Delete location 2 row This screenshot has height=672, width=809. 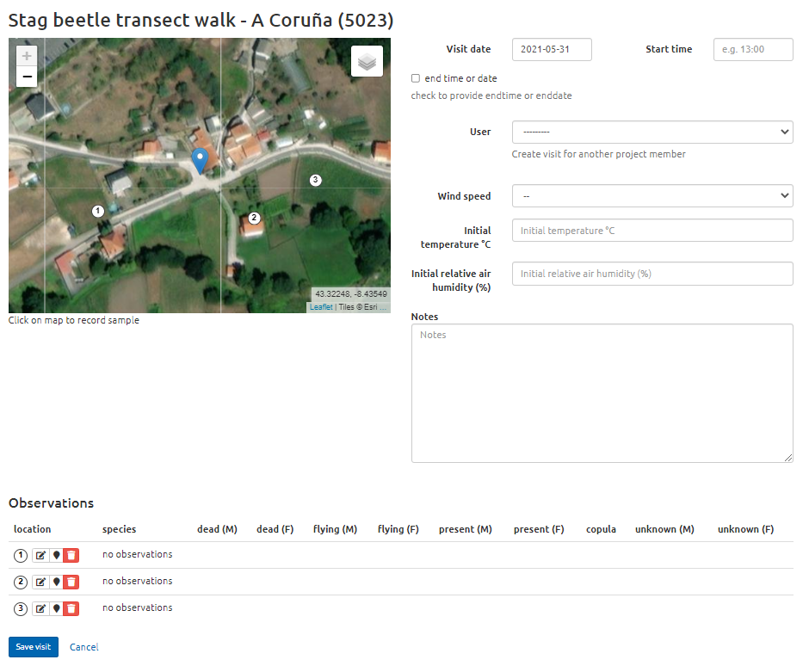71,583
